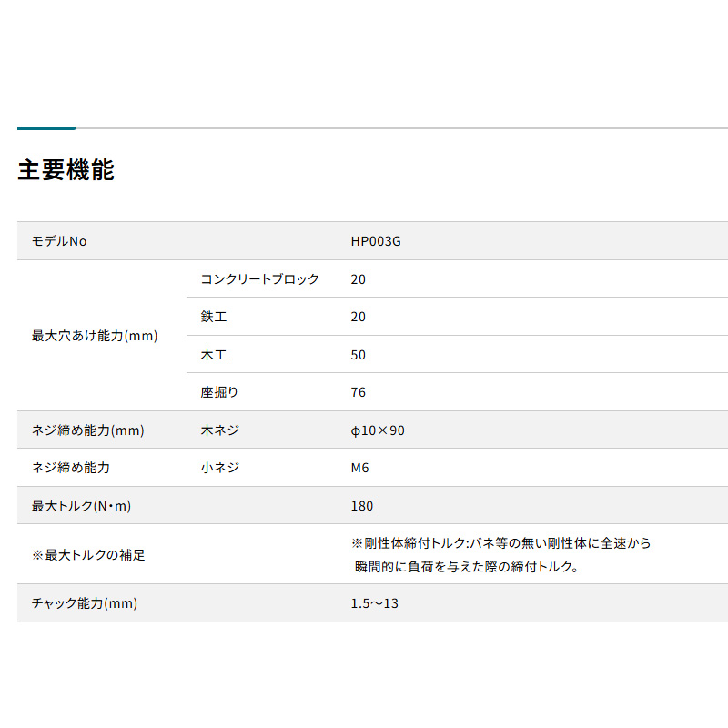Select the φ10×90 screw size value
728x728 pixels.
click(x=378, y=430)
